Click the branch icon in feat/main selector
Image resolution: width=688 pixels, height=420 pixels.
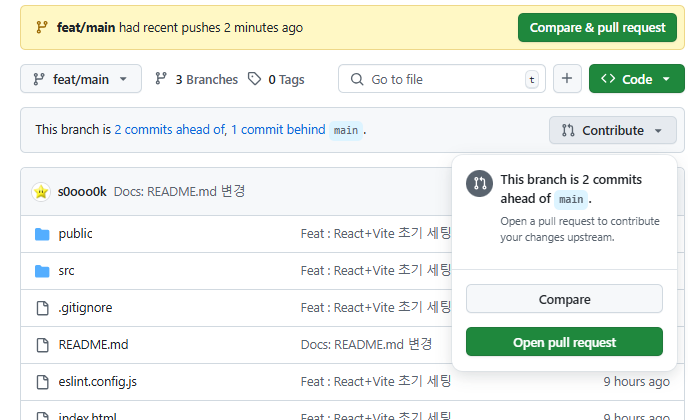39,79
